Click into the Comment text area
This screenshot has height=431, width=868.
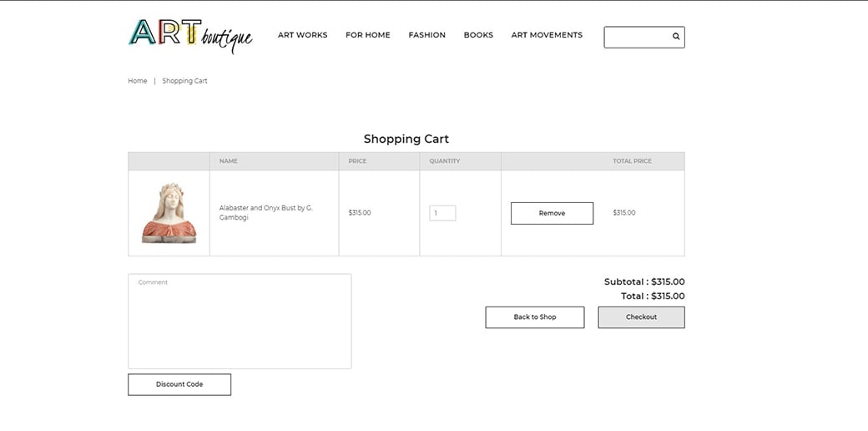pos(240,322)
